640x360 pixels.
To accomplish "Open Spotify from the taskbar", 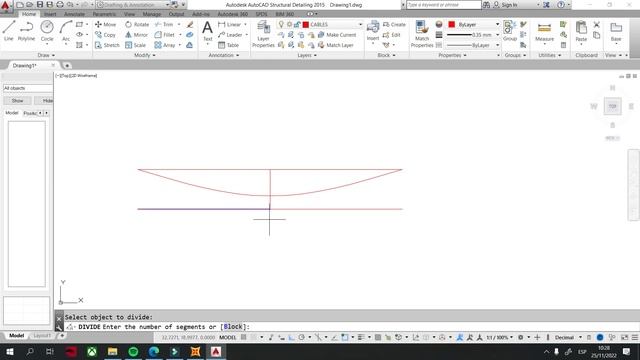I will [133, 352].
